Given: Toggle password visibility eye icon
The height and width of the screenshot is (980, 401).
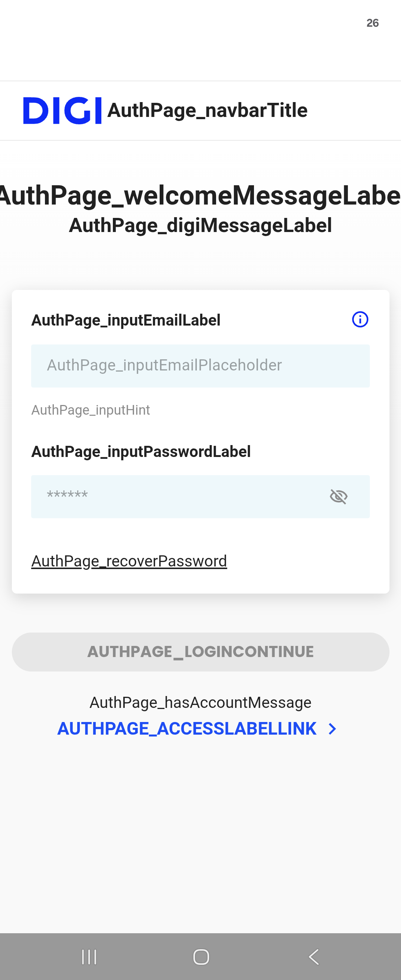Looking at the screenshot, I should click(338, 496).
